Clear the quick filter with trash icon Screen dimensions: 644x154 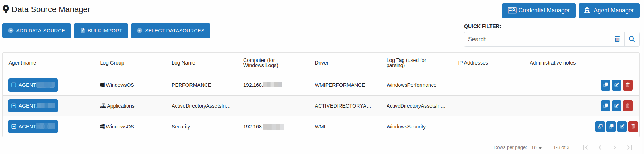coord(617,39)
